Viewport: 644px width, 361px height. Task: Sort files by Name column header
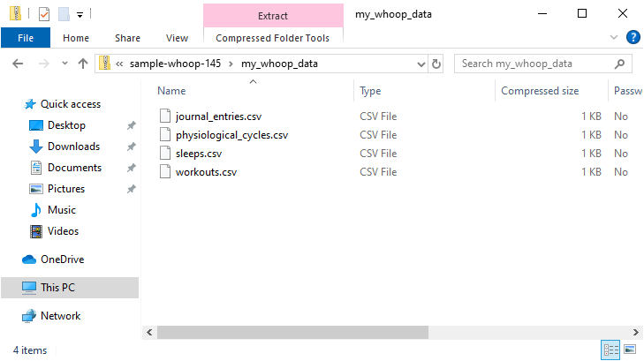[x=171, y=91]
